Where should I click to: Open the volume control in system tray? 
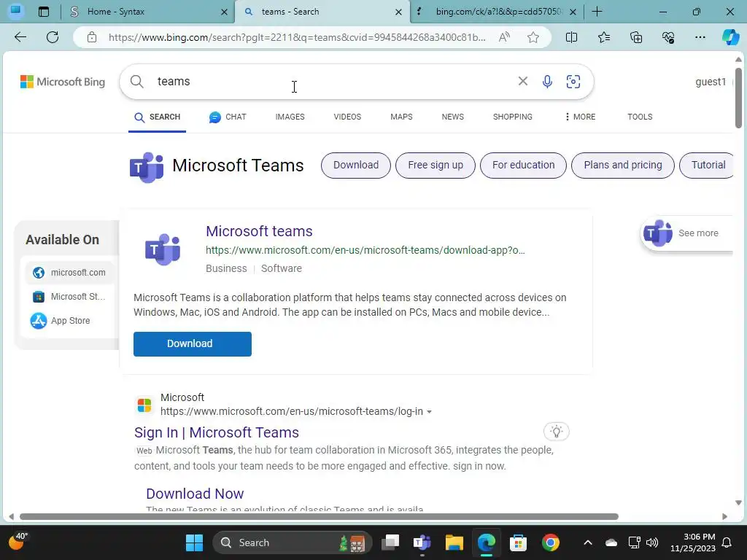pos(652,542)
